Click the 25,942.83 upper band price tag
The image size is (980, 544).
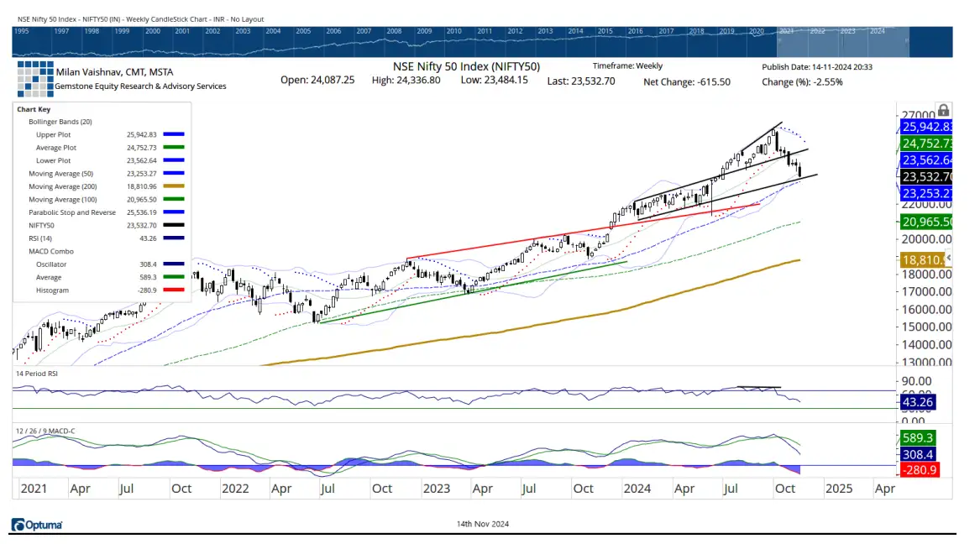pyautogui.click(x=926, y=127)
